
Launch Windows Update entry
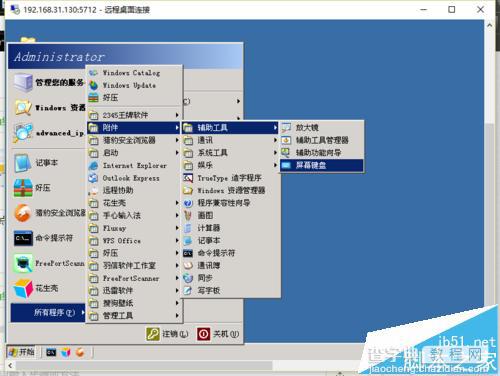tap(134, 85)
